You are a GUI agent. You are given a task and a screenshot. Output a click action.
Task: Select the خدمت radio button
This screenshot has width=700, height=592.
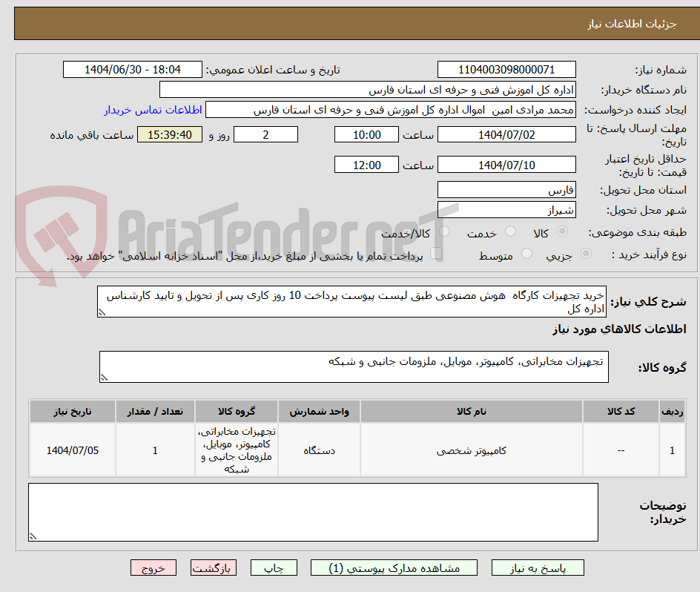click(510, 231)
